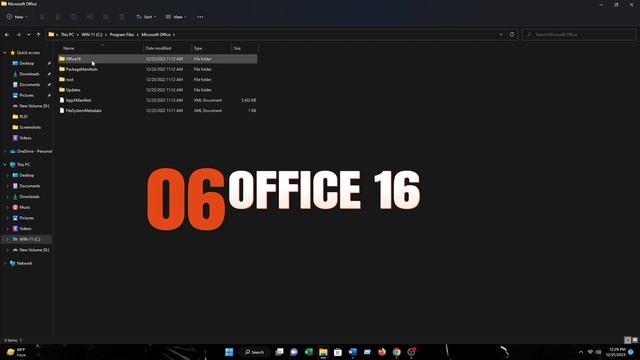Viewport: 640px width, 360px height.
Task: Collapse the This PC tree node
Action: pos(5,164)
